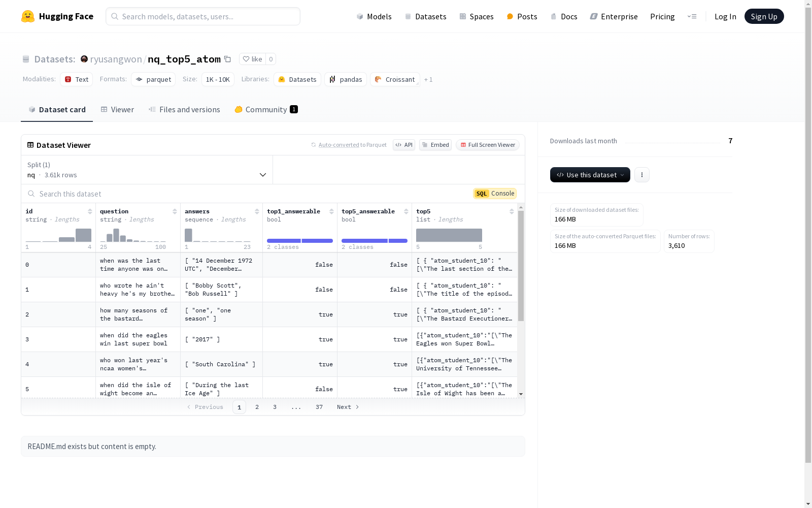Screen dimensions: 812x508
Task: Click the Previous page button
Action: pyautogui.click(x=205, y=407)
